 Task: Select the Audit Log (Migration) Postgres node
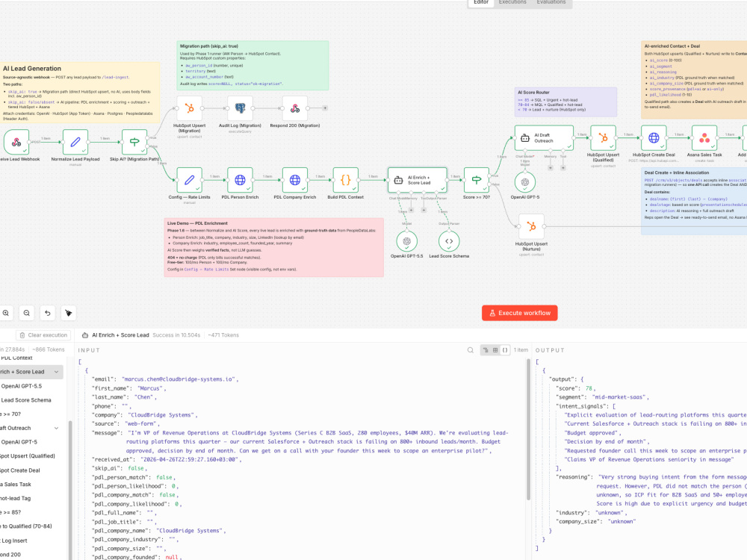[240, 108]
